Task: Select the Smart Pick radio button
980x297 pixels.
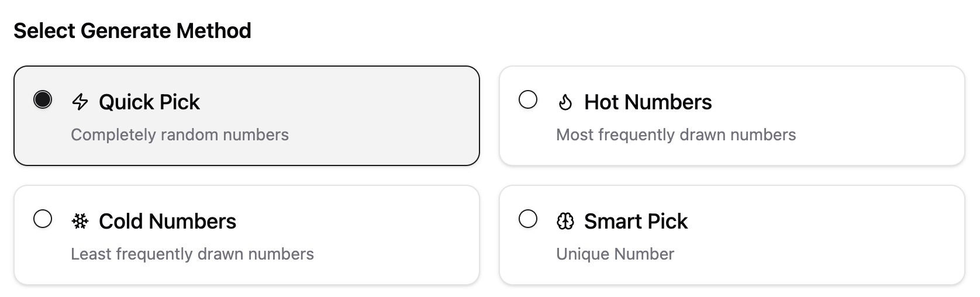Action: click(528, 219)
